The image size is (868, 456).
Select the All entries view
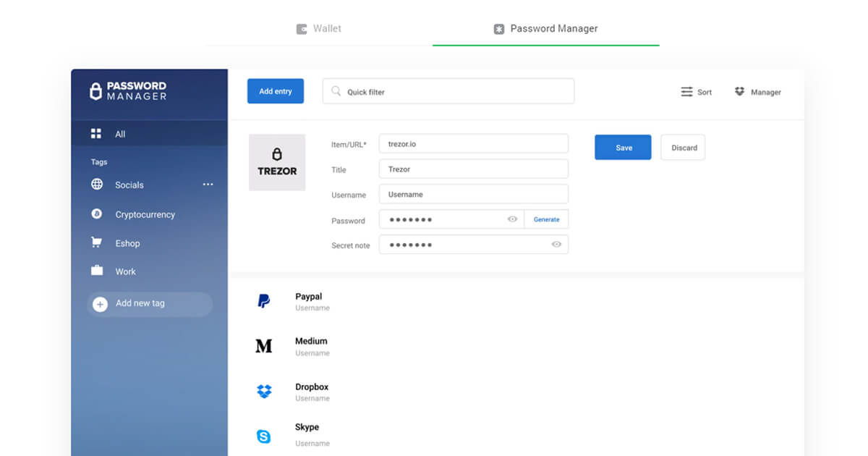(x=150, y=134)
